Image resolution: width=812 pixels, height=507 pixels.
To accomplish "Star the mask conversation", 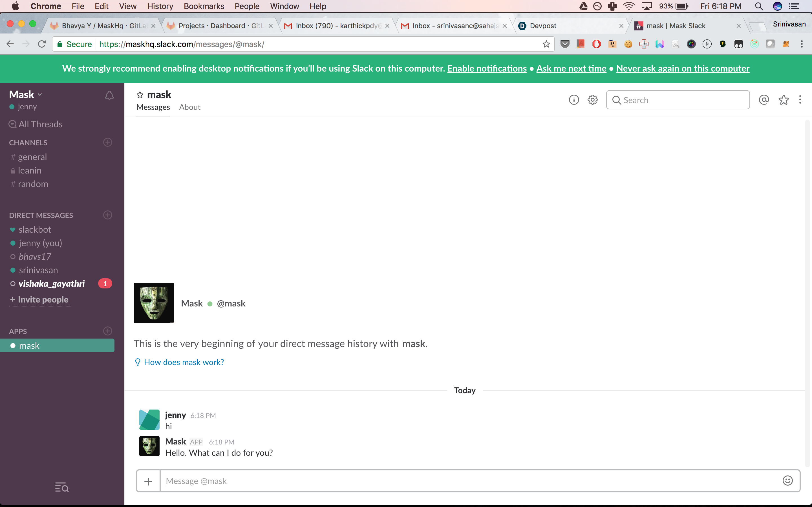I will click(140, 95).
